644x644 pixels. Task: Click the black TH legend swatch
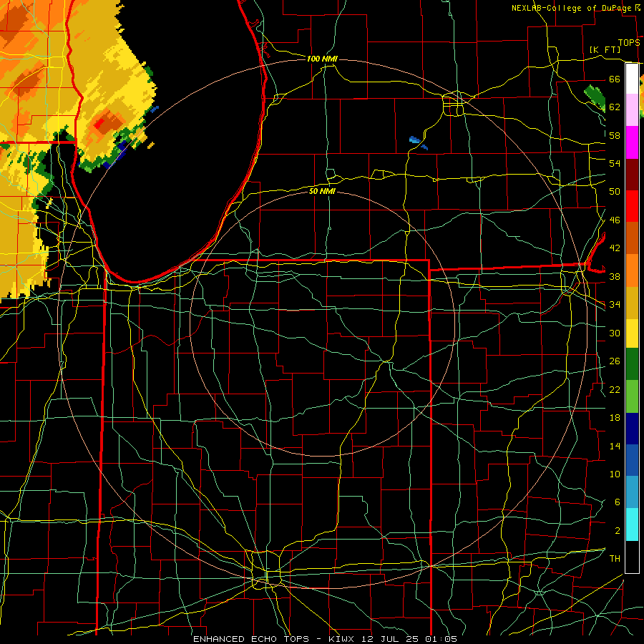(x=632, y=557)
